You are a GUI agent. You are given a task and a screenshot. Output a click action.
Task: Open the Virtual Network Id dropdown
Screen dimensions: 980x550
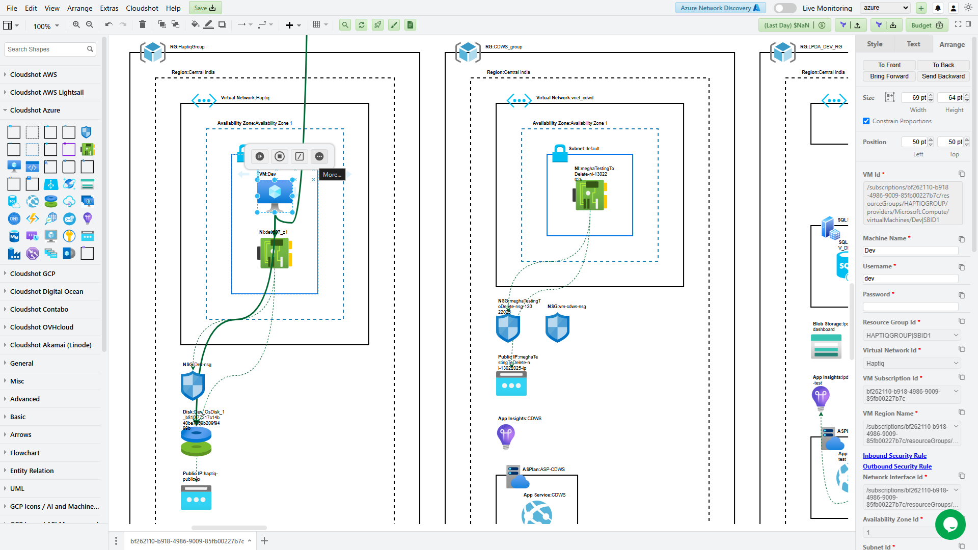912,363
